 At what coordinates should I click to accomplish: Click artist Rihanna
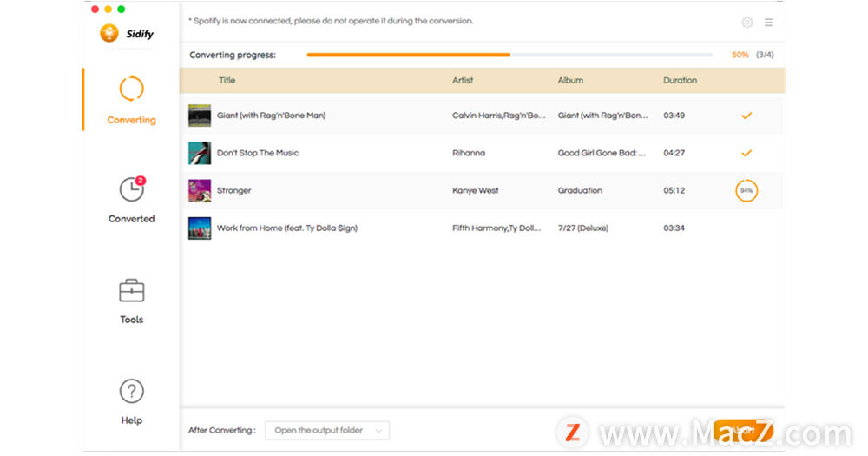469,153
